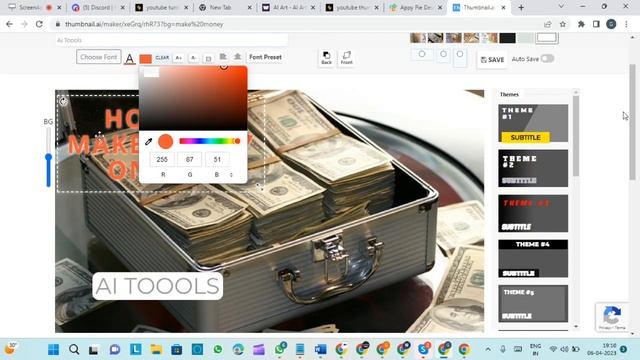Click the CLEAR button in the text toolbar
The image size is (640, 360).
coord(162,58)
